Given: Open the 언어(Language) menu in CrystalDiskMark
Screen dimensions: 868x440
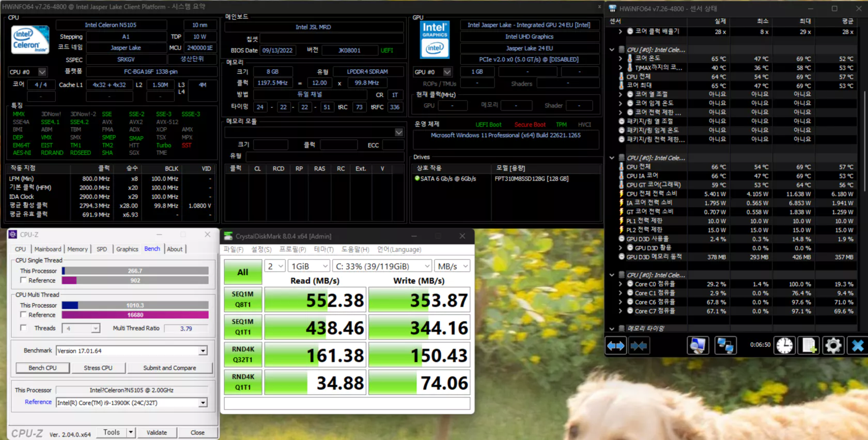Looking at the screenshot, I should click(399, 249).
